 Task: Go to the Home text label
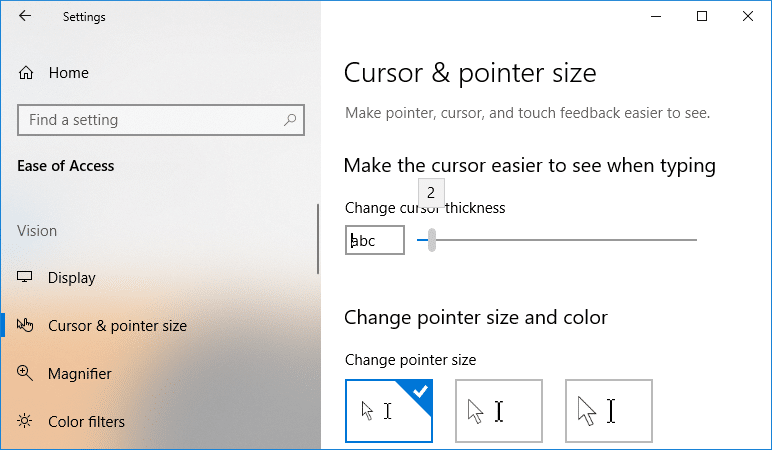69,73
